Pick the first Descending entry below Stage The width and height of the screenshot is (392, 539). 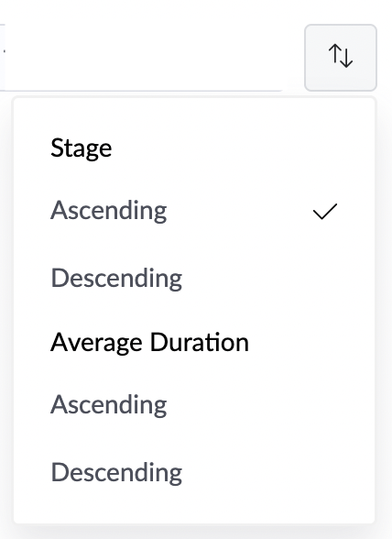click(194, 278)
